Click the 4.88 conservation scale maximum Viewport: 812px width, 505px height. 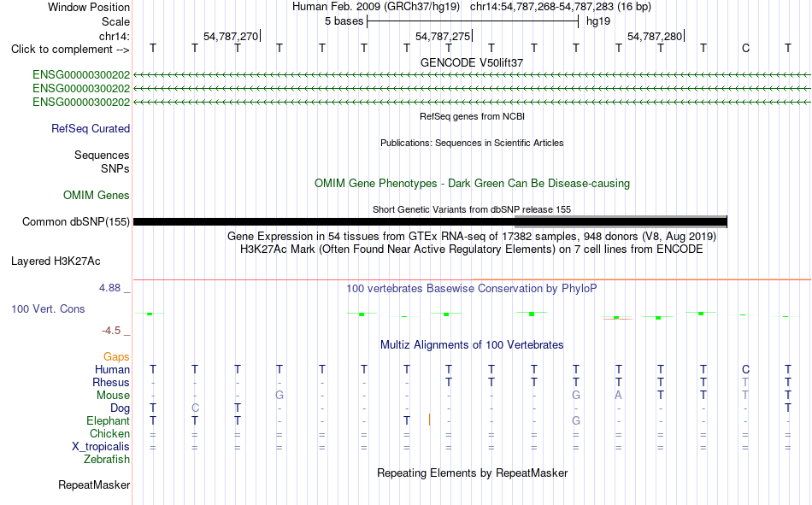tap(109, 288)
